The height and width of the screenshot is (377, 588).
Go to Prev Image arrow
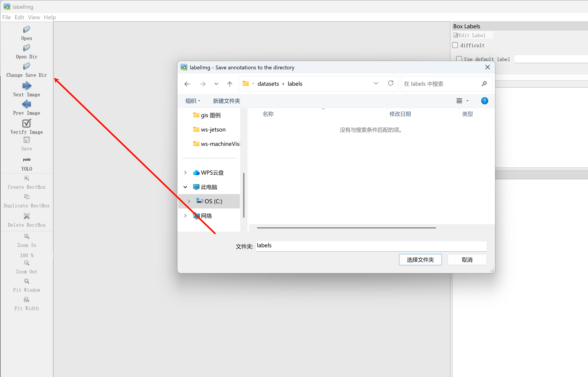pyautogui.click(x=27, y=105)
